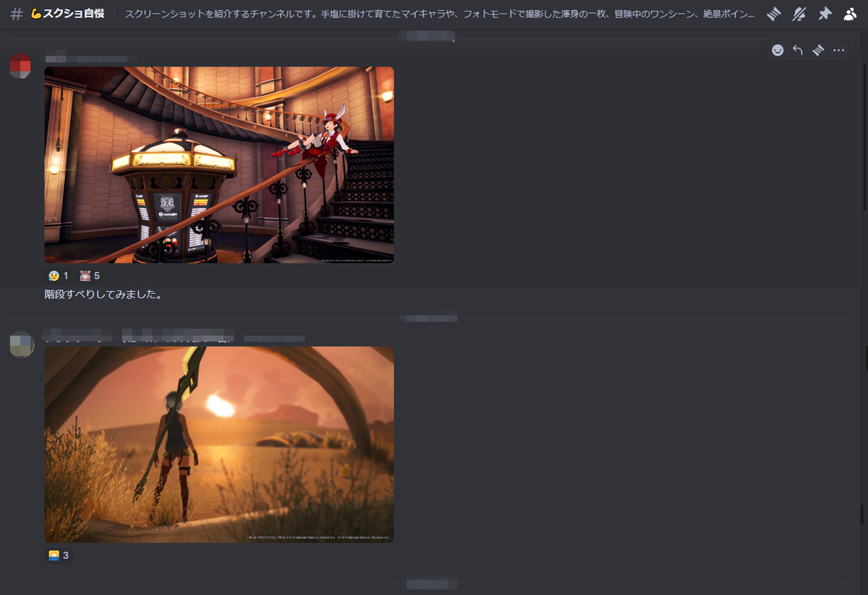Open the Threads list in the channel header

coord(774,14)
